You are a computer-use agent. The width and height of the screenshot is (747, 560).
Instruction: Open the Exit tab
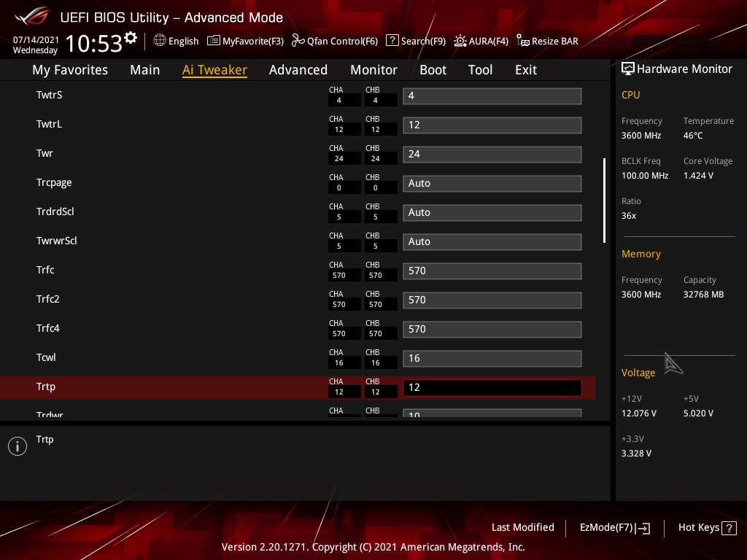click(x=526, y=70)
